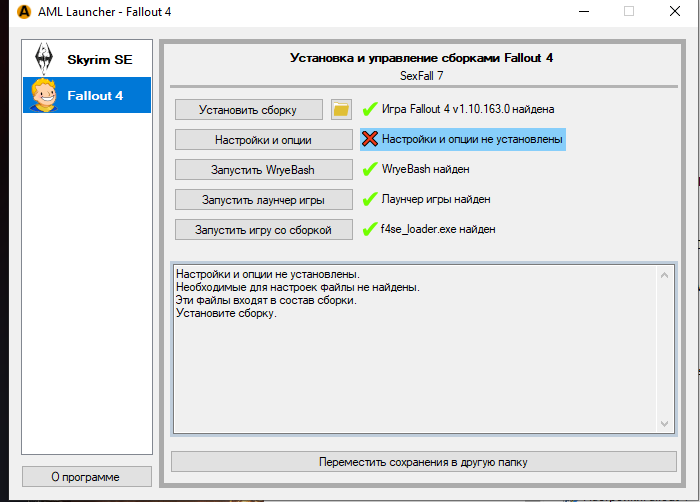Click green checkmark beside Fallout 4 version

370,109
